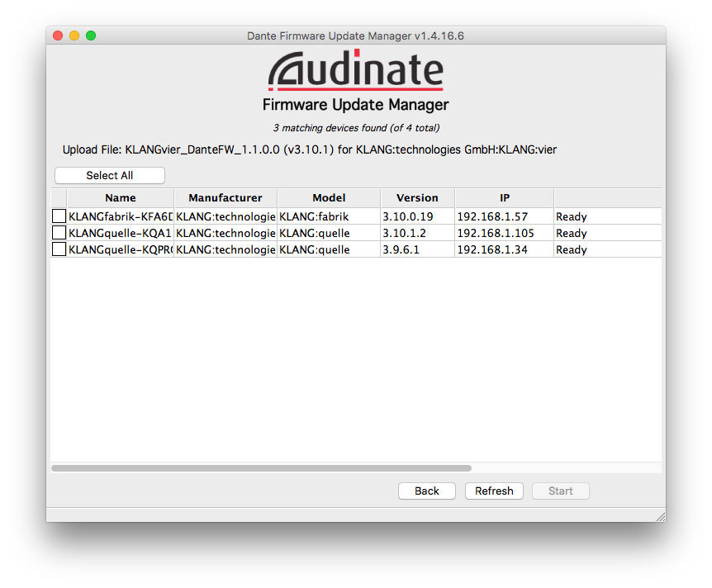The width and height of the screenshot is (712, 588).
Task: Select the IP cell 192.168.1.105
Action: (504, 233)
